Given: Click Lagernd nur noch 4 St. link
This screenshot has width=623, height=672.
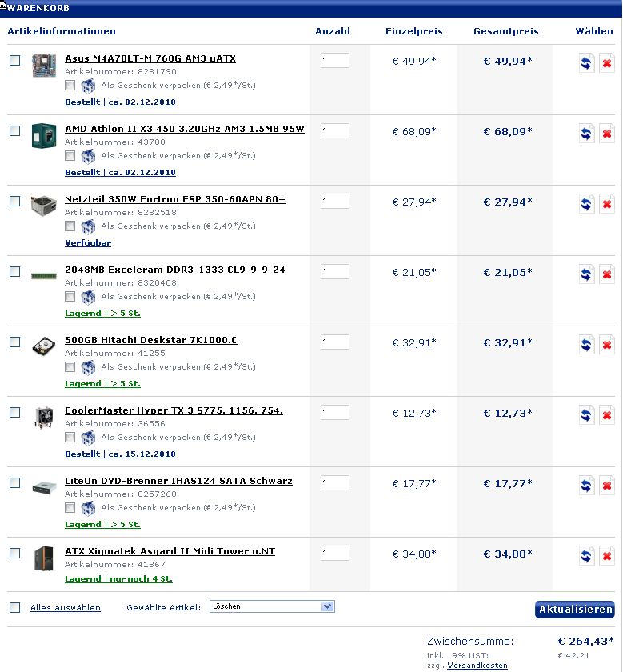Looking at the screenshot, I should pyautogui.click(x=118, y=579).
